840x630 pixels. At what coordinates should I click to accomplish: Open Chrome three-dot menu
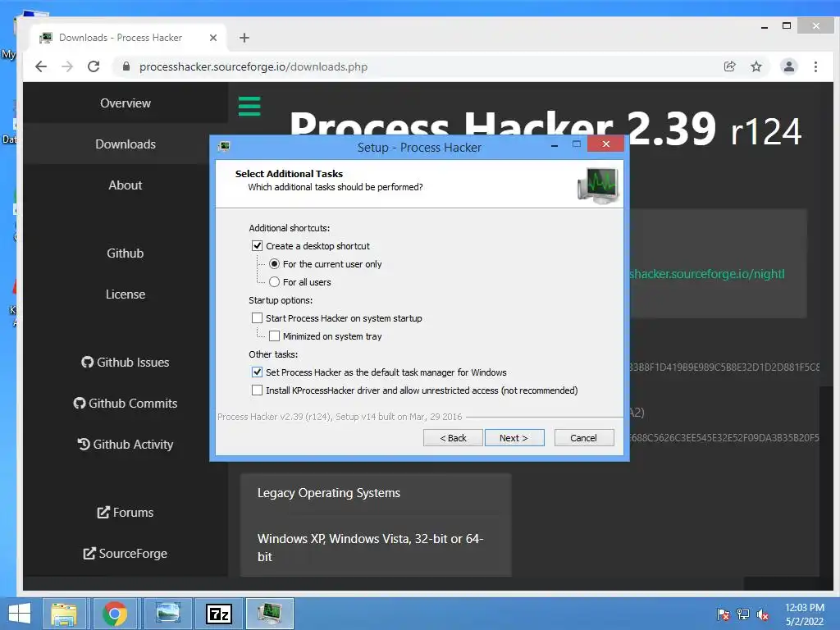click(815, 66)
